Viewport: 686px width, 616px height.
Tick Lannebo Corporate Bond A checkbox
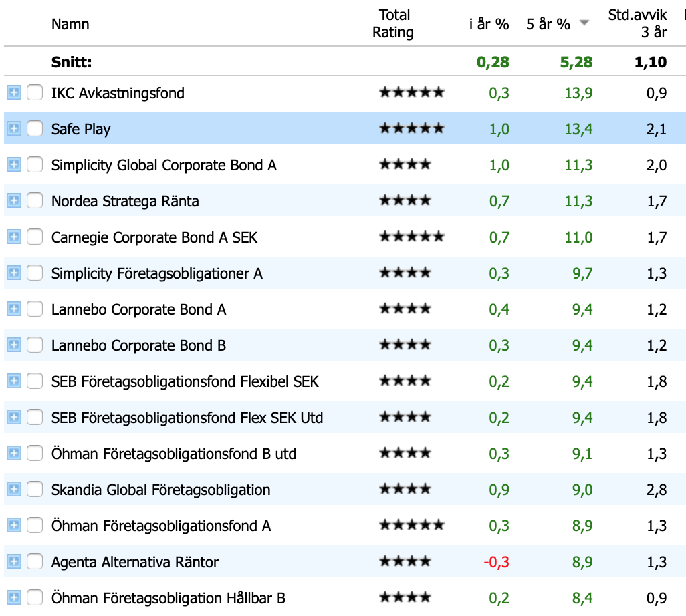point(35,309)
